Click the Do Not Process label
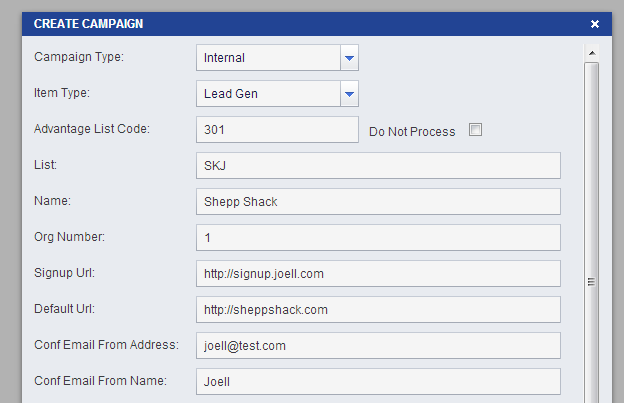Viewport: 624px width, 403px height. point(412,132)
